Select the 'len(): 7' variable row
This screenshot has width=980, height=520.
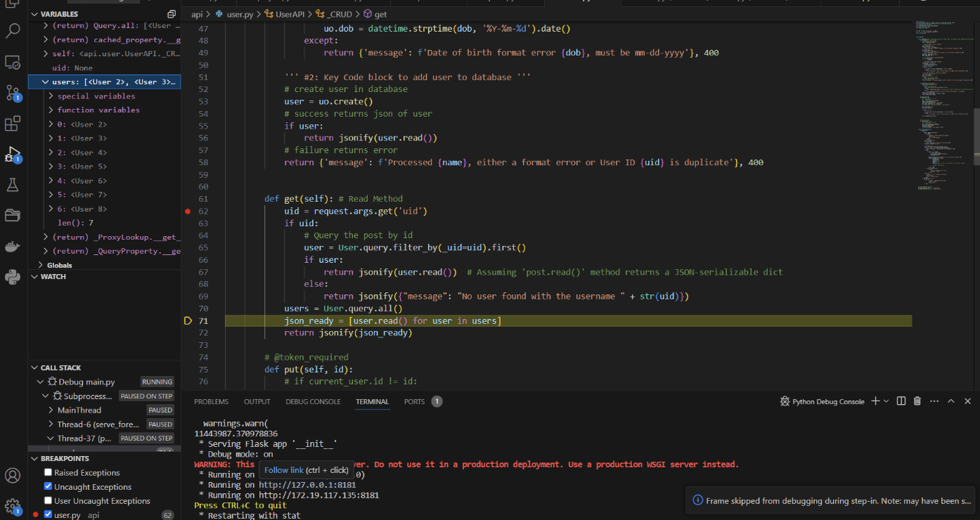(105, 223)
